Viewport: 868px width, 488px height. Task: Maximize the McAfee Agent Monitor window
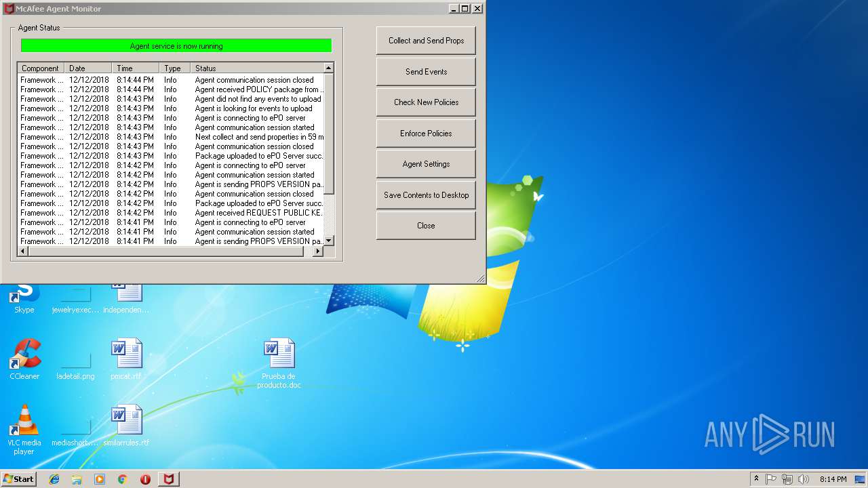465,9
